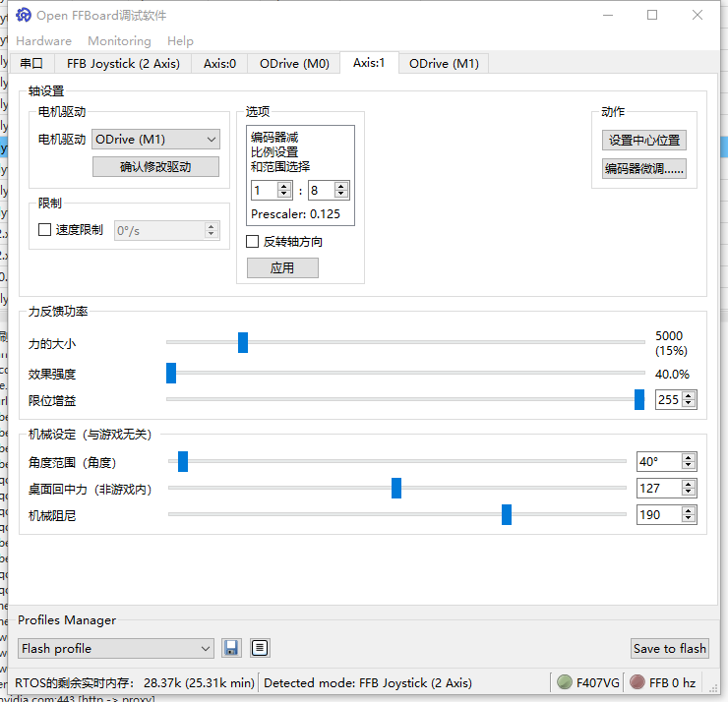Screen dimensions: 728x702
Task: Increase encoder ratio numerator with up arrow
Action: [284, 186]
